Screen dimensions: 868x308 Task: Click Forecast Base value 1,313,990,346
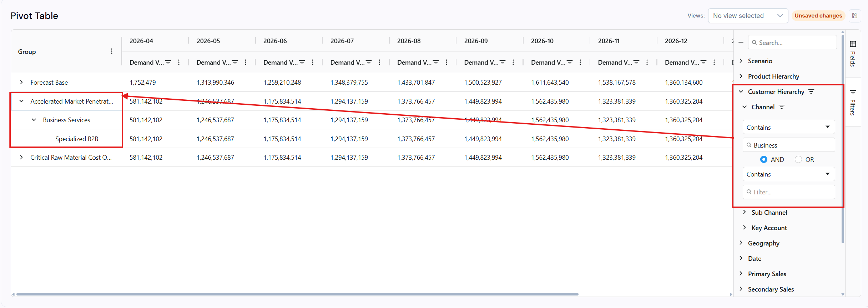215,82
